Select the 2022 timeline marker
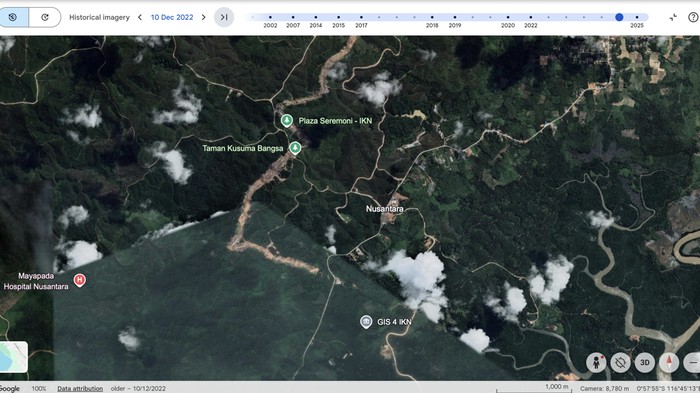This screenshot has height=393, width=700. [x=530, y=17]
